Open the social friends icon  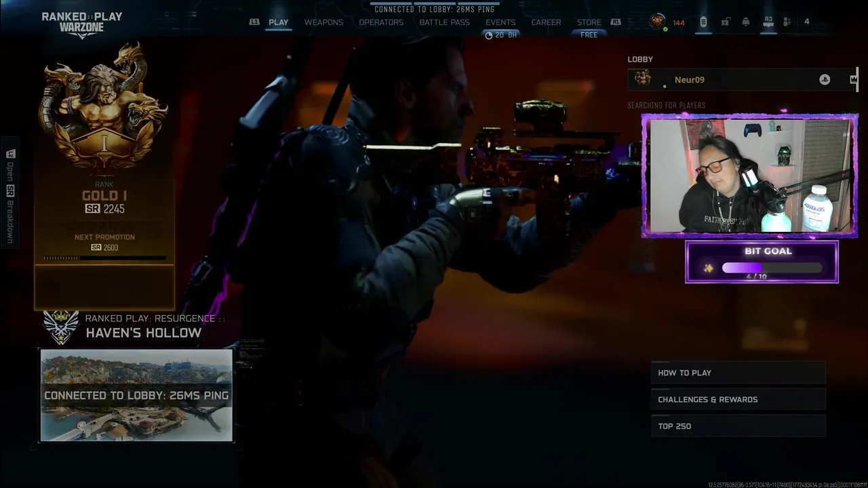(787, 22)
